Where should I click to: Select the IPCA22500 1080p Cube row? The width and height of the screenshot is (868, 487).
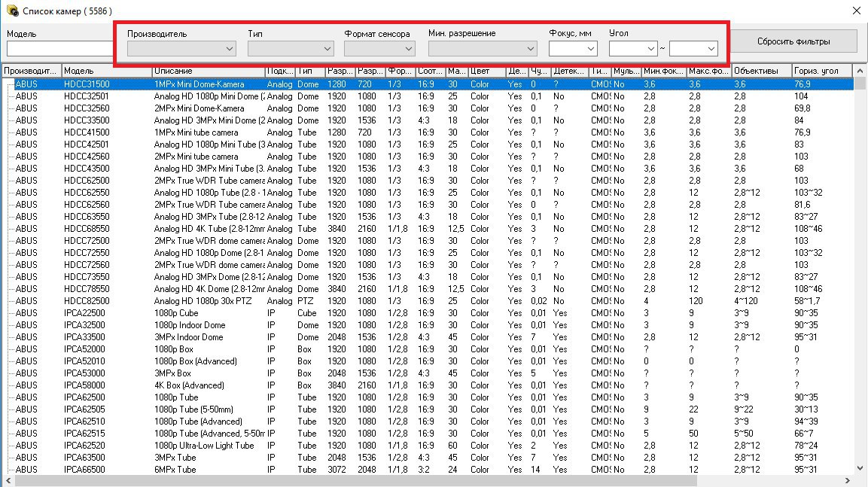tap(433, 312)
